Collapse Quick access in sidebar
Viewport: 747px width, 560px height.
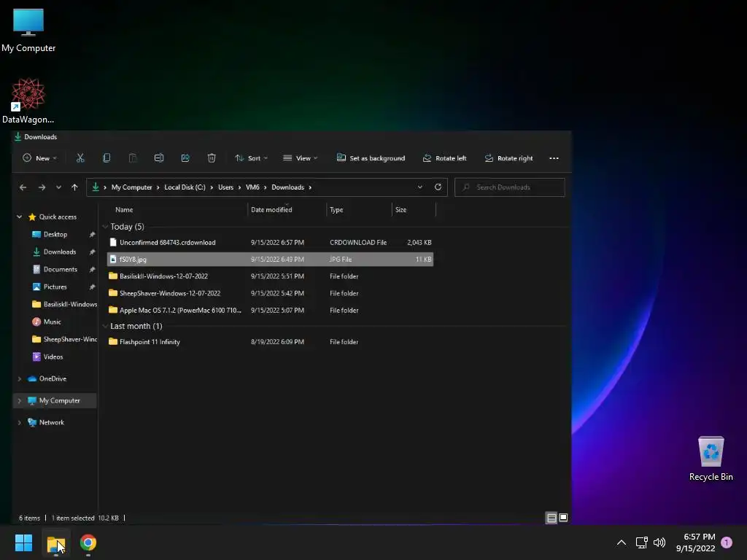(x=20, y=217)
